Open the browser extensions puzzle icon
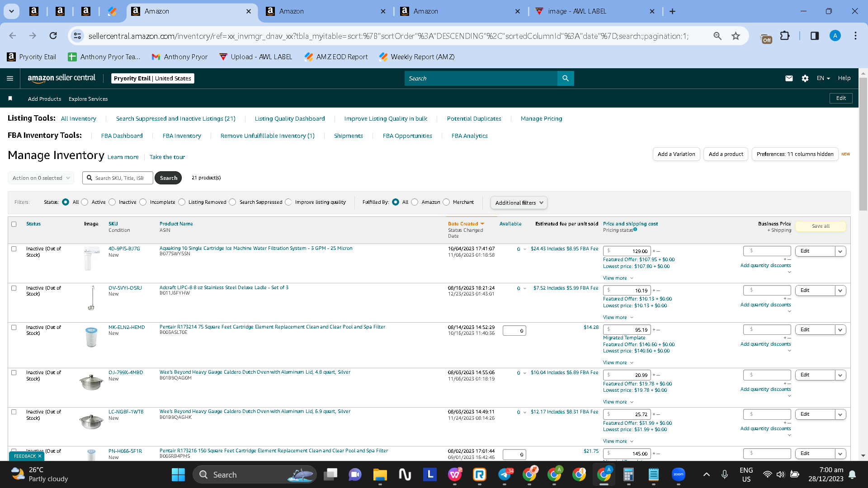 (785, 36)
